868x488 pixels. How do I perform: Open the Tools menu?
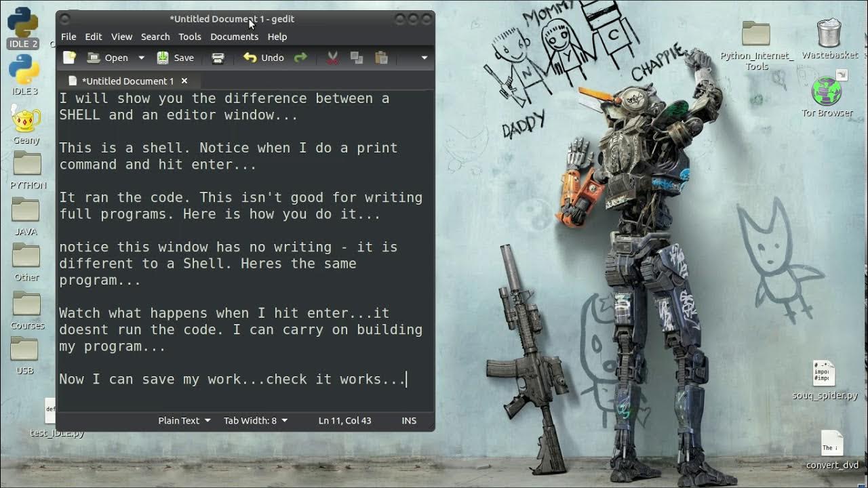tap(190, 37)
